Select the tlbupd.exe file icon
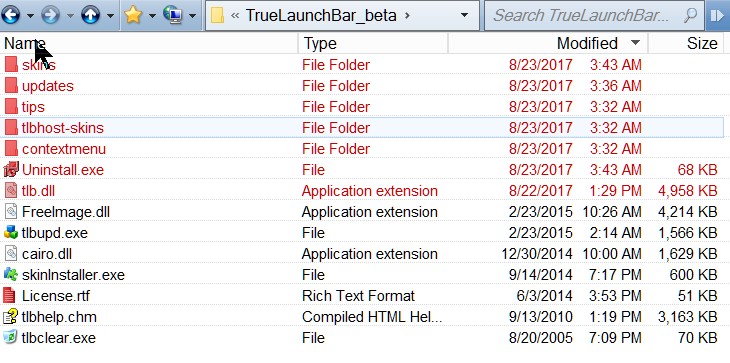Viewport: 730px width, 363px height. point(10,233)
